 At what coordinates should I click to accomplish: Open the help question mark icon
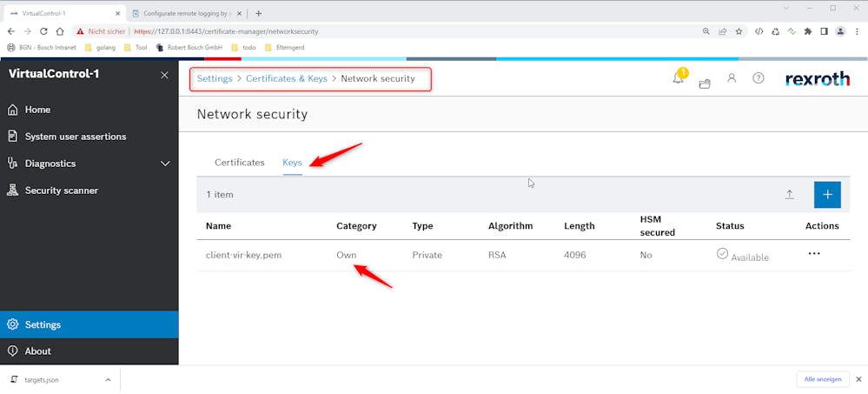point(759,78)
